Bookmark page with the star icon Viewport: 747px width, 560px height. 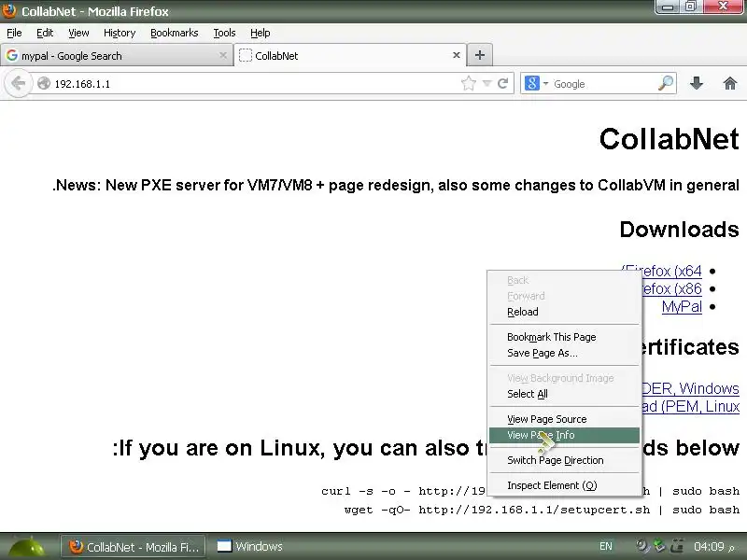(469, 83)
